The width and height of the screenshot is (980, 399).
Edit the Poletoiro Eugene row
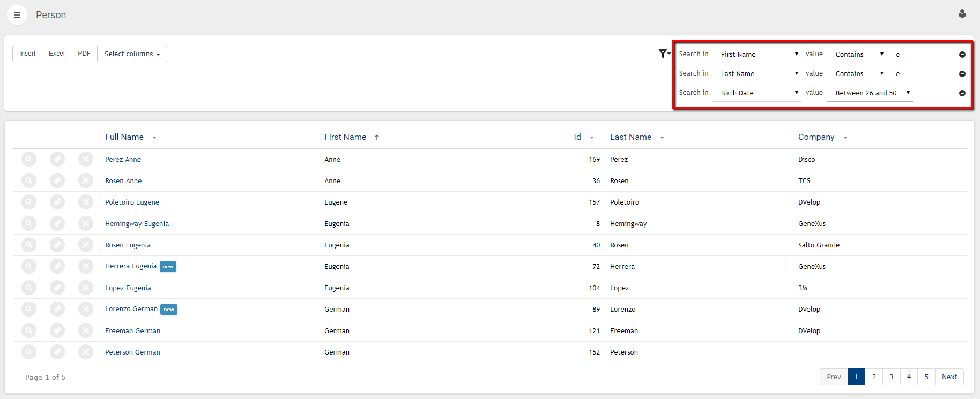coord(57,202)
